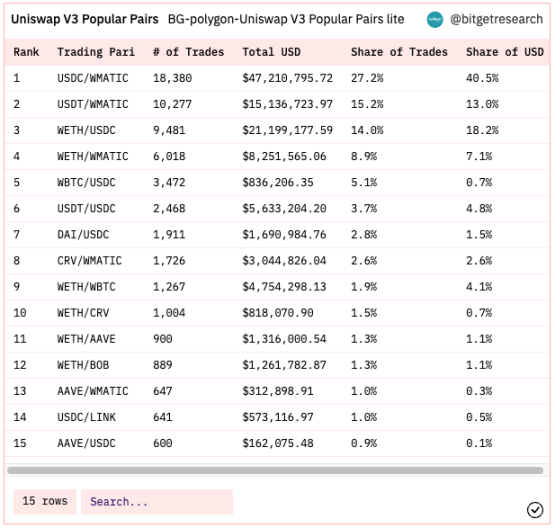The height and width of the screenshot is (528, 555).
Task: Select the WETH/USDC trading pair cell
Action: pyautogui.click(x=86, y=130)
